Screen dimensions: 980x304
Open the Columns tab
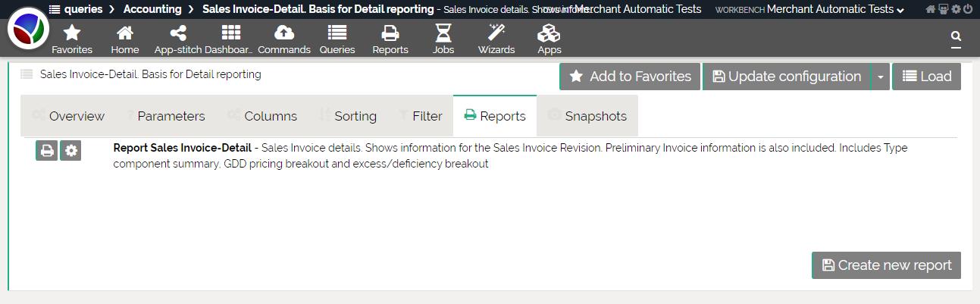point(270,116)
